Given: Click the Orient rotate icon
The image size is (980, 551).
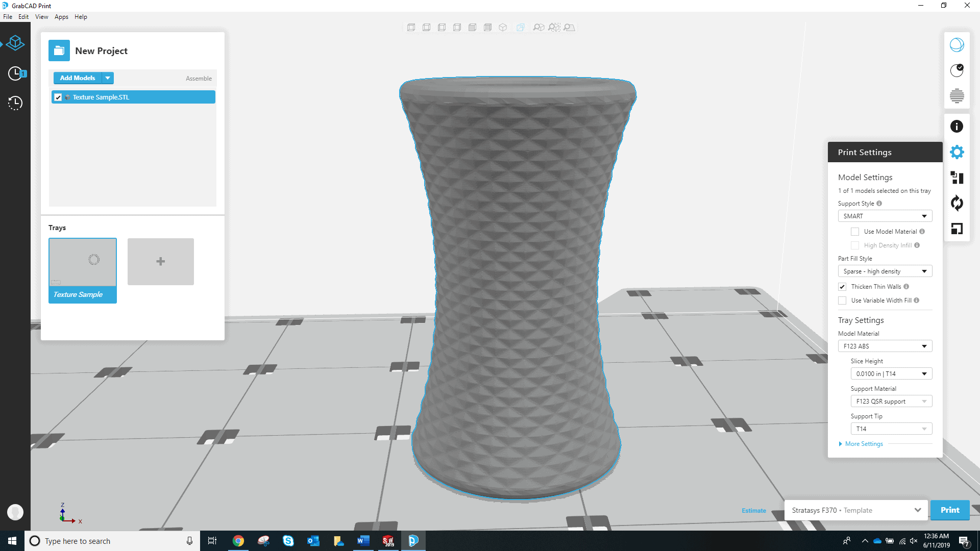Looking at the screenshot, I should [957, 203].
